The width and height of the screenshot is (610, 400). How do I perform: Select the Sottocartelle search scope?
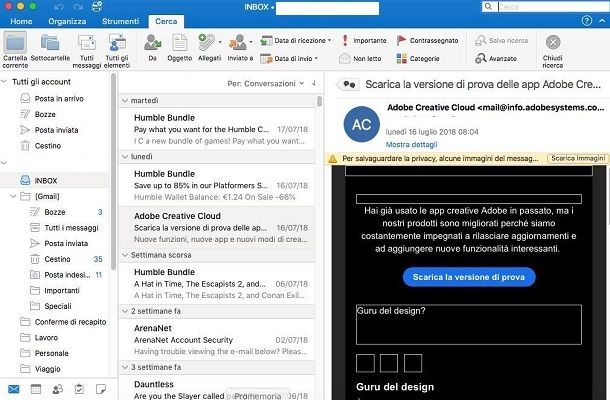50,48
